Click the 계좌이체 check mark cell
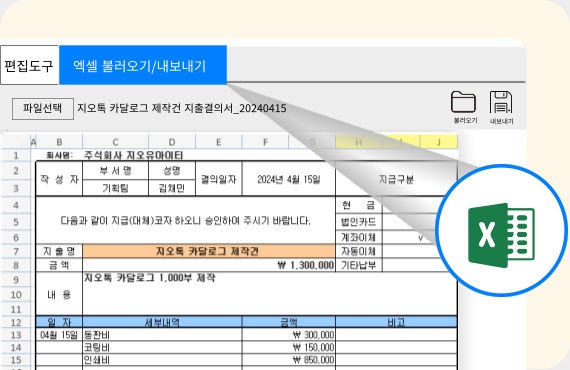Screen dimensions: 570x370 419,238
